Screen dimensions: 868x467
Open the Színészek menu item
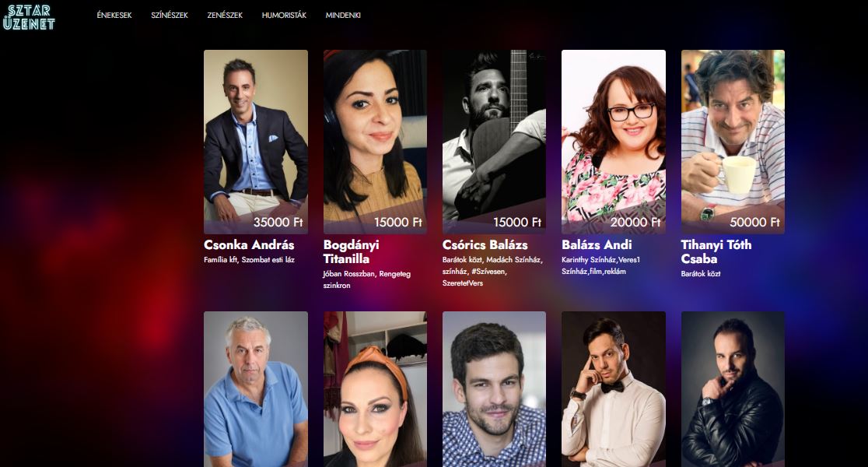click(x=170, y=16)
